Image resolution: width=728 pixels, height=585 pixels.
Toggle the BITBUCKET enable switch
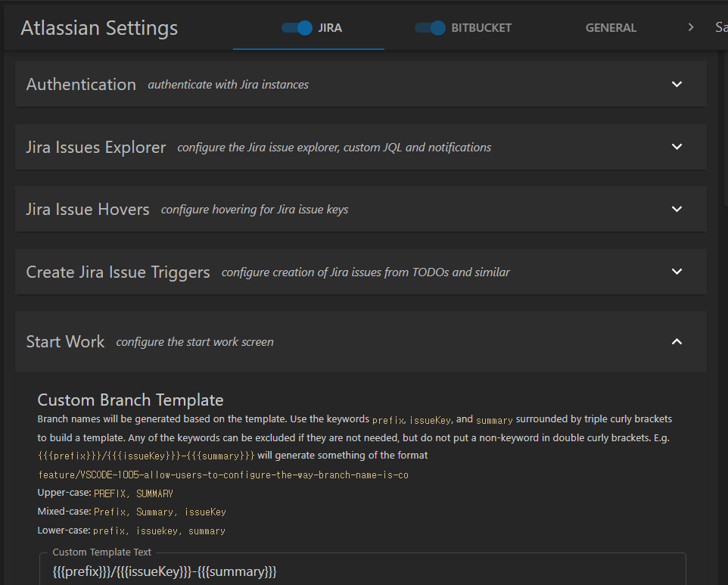point(430,28)
